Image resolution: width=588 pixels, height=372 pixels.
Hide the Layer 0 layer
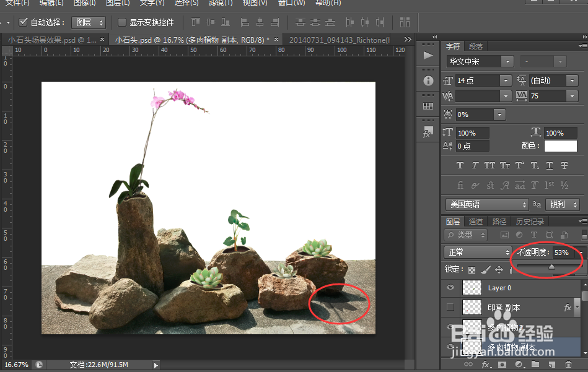pos(450,287)
